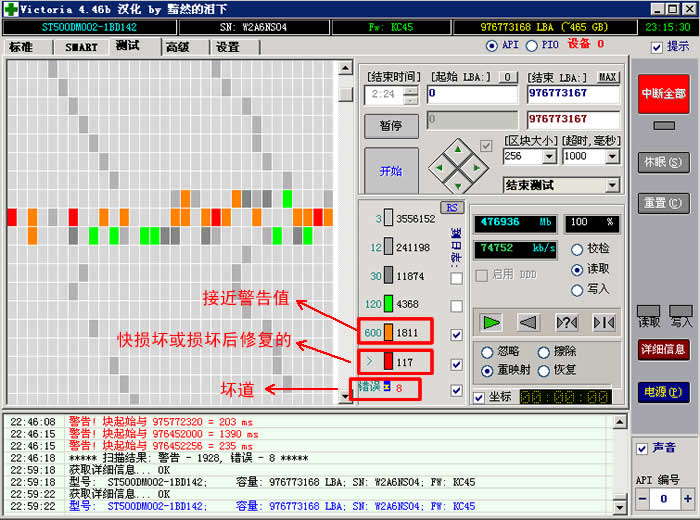Click the 写入 indicator icon on the right
Image resolution: width=700 pixels, height=520 pixels.
pyautogui.click(x=681, y=311)
